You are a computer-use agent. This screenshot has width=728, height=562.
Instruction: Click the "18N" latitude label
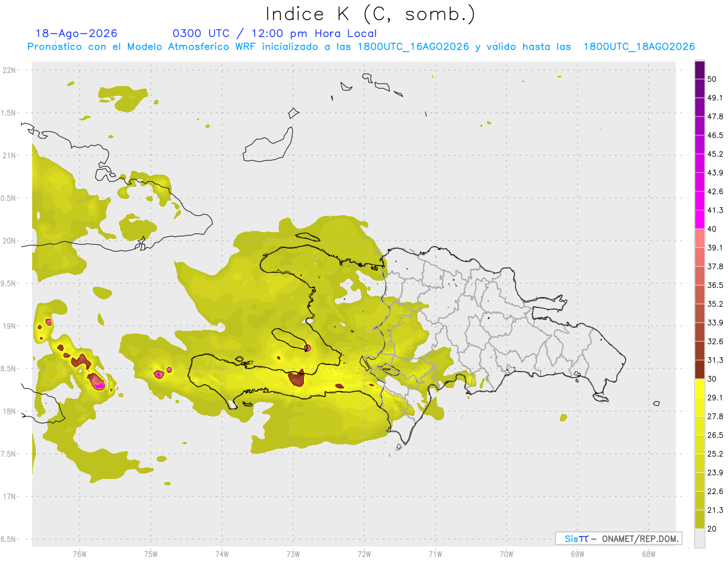(x=9, y=411)
